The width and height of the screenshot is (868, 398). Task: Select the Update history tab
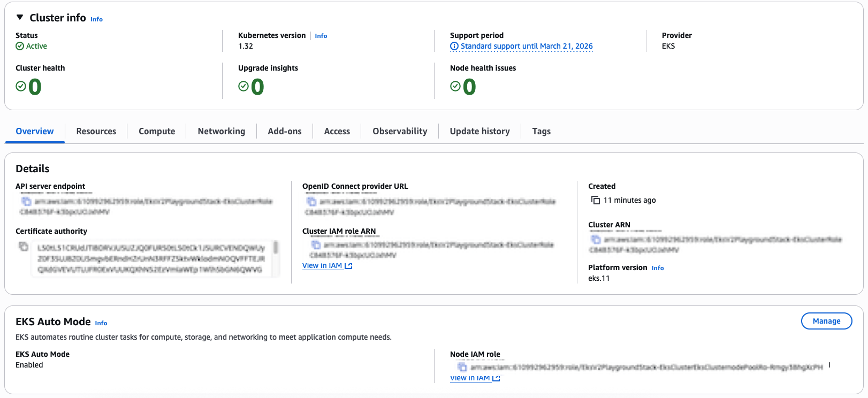coord(479,131)
